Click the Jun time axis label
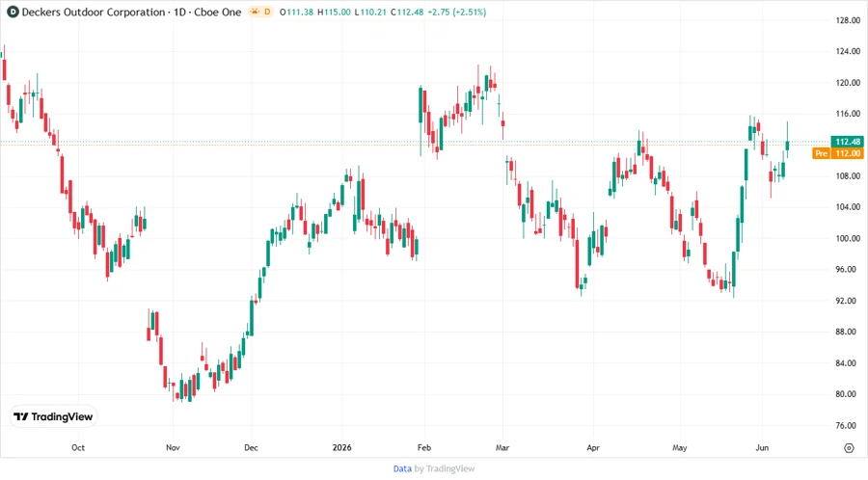Viewport: 868px width, 480px height. coord(762,448)
